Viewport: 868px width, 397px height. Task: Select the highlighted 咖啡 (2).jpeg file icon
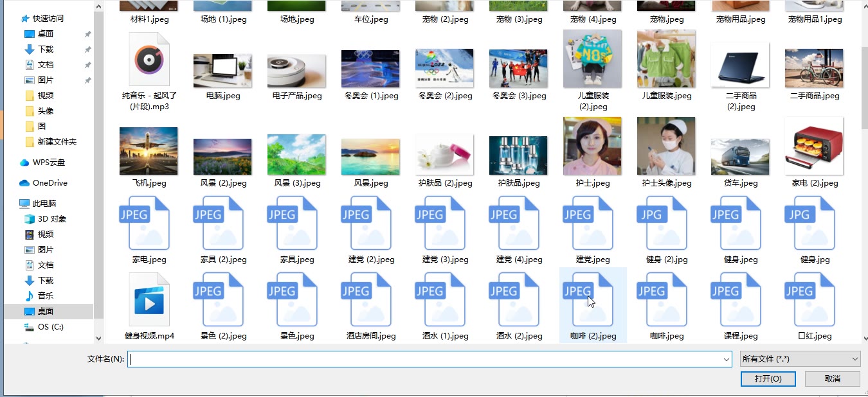click(588, 299)
